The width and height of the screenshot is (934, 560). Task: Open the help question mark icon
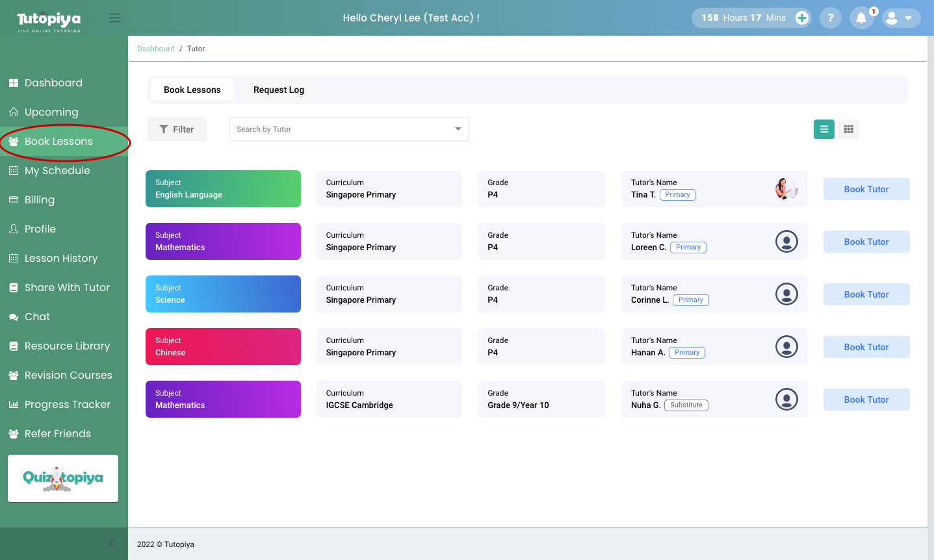[x=830, y=18]
